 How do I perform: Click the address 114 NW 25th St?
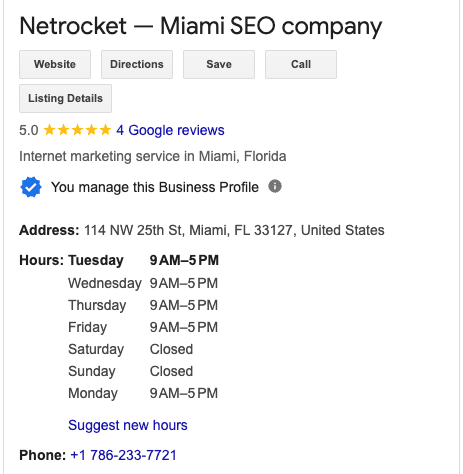pos(234,230)
